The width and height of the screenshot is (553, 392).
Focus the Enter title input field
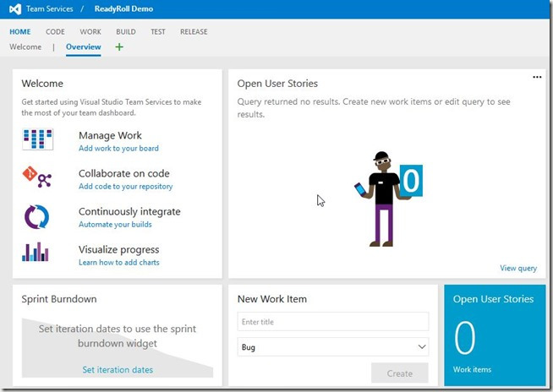333,322
